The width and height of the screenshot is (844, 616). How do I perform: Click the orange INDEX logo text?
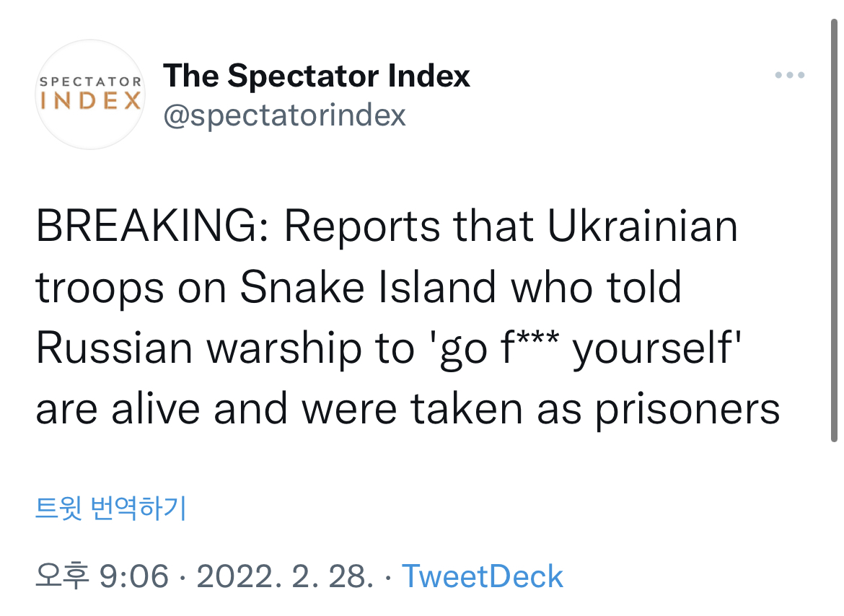(x=89, y=101)
